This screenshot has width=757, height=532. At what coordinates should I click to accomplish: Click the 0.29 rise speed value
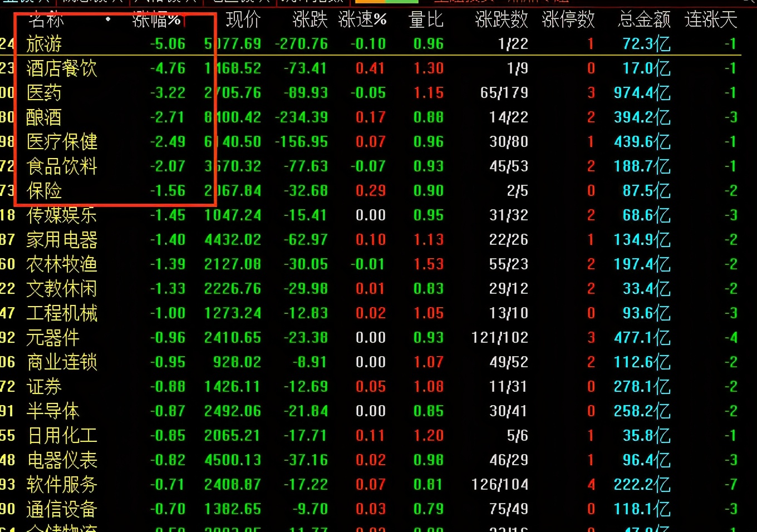click(x=371, y=190)
